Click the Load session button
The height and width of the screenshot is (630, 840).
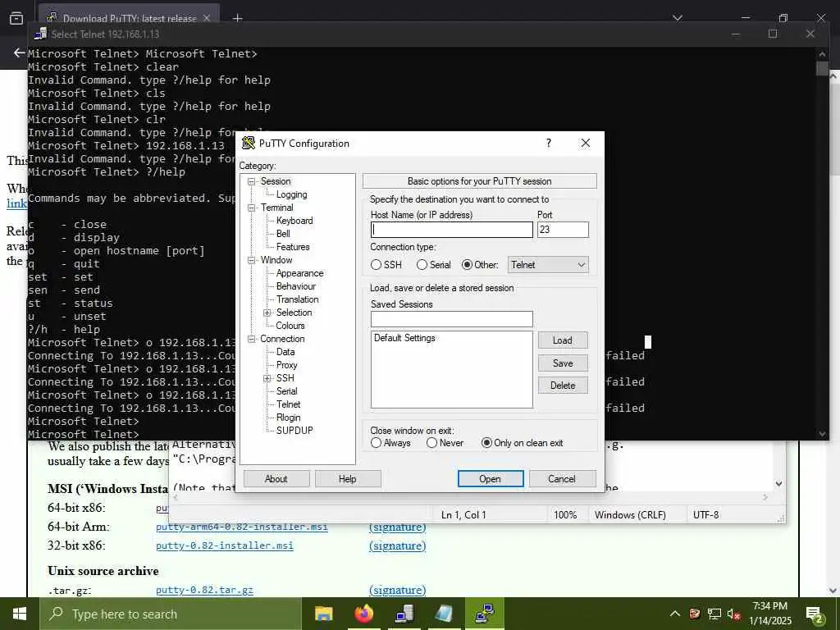pos(563,340)
